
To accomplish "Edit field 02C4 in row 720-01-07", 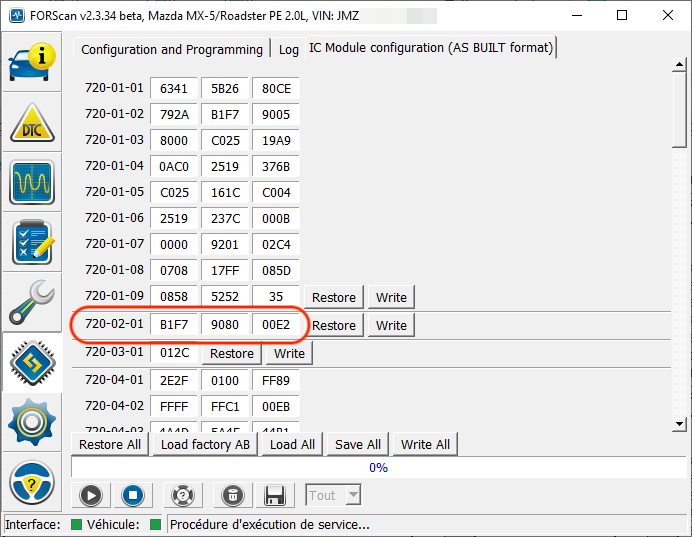I will [x=276, y=244].
